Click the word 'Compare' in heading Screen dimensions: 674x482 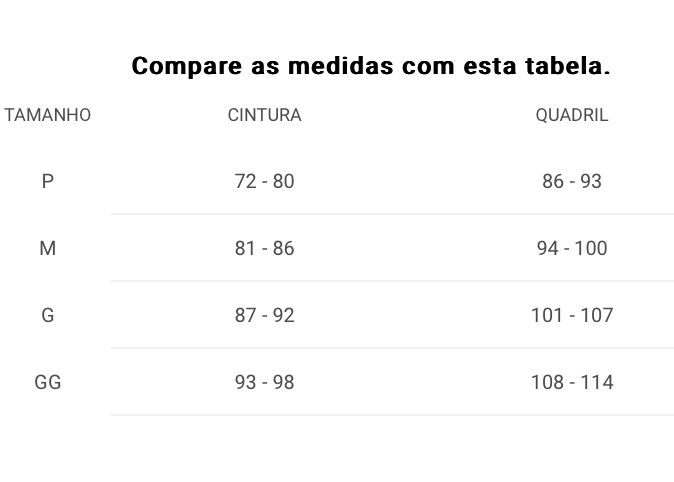point(187,67)
